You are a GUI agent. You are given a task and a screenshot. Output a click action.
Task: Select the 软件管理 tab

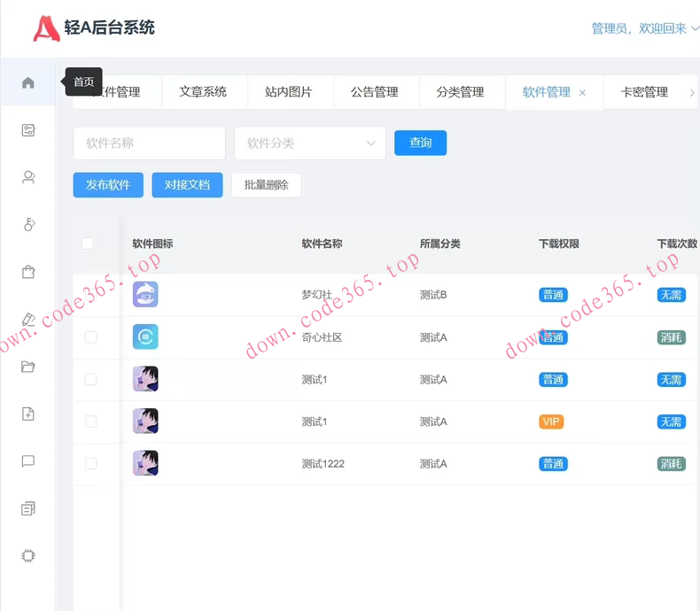[546, 92]
